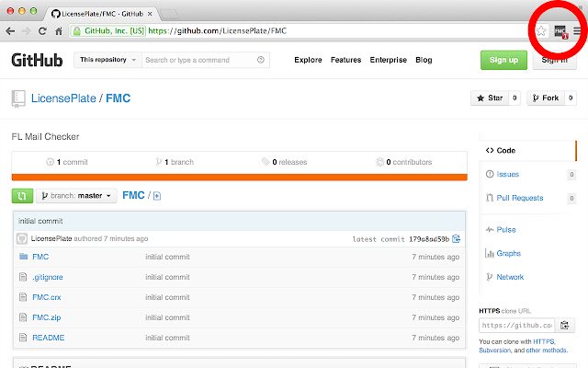Bookmark this page with the star icon
This screenshot has height=368, width=588.
(x=541, y=30)
